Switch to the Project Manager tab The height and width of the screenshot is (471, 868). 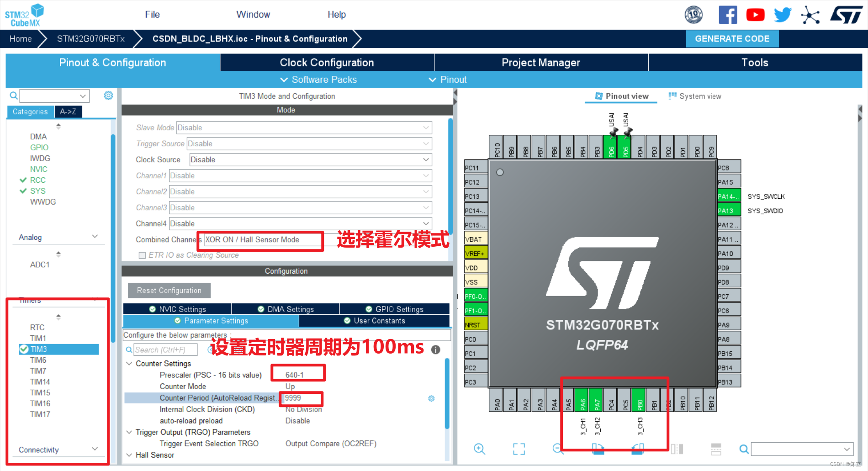541,63
